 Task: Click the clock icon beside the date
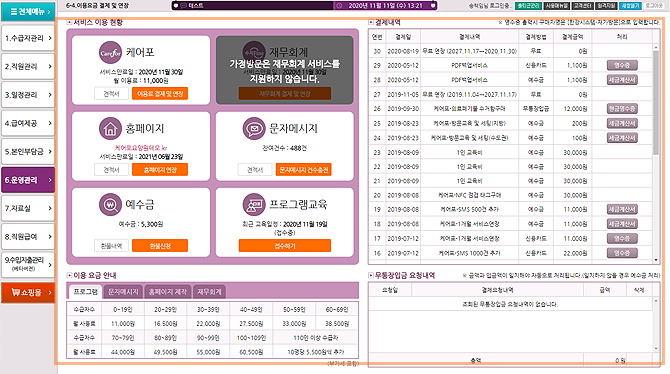click(339, 6)
